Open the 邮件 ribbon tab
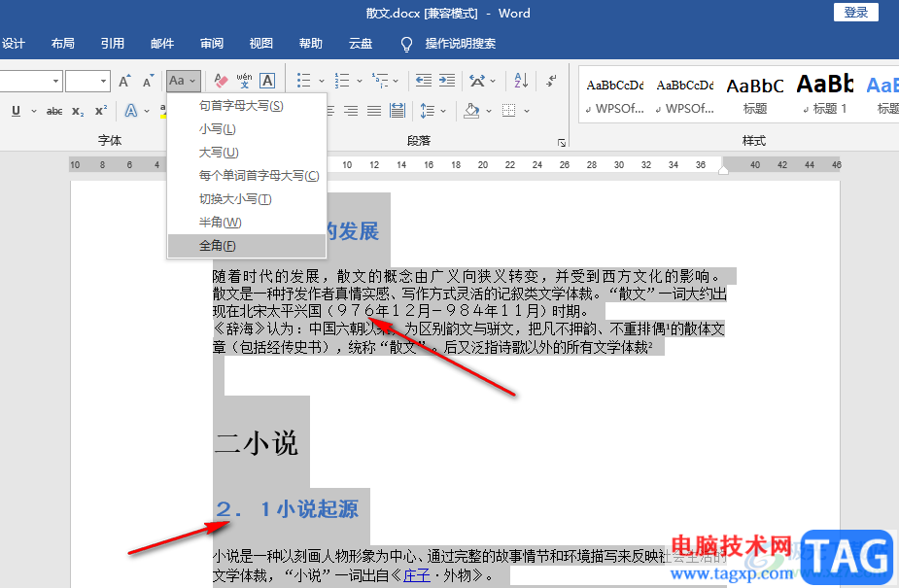This screenshot has width=899, height=588. click(162, 44)
